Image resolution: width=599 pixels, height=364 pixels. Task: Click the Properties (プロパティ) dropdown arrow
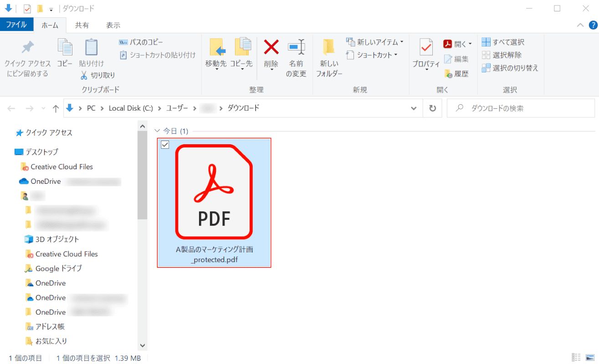[426, 70]
